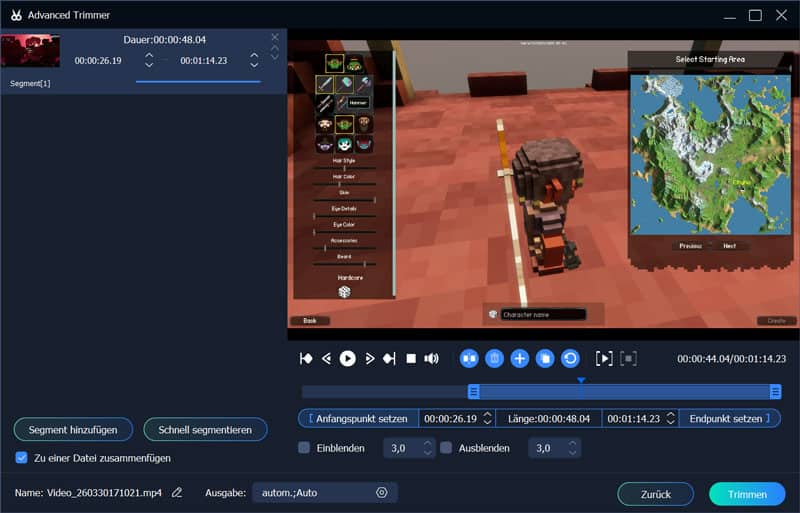
Task: Open the Ausgabe output format settings
Action: pos(381,492)
